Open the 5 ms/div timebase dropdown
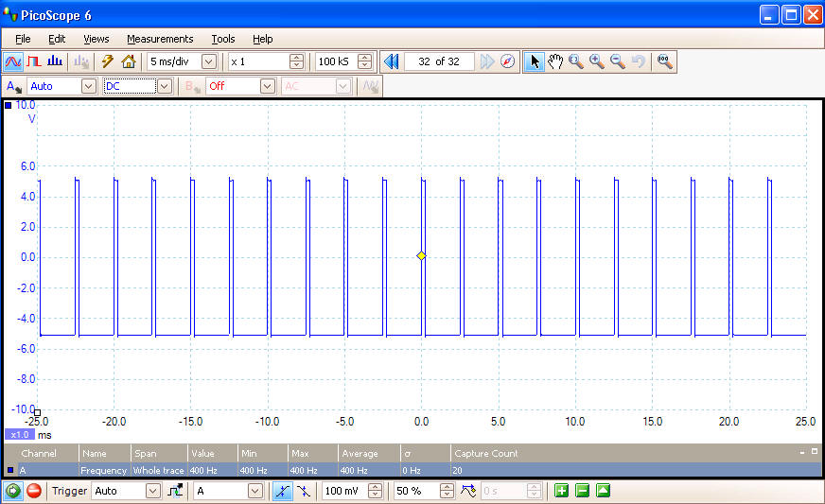 [209, 61]
